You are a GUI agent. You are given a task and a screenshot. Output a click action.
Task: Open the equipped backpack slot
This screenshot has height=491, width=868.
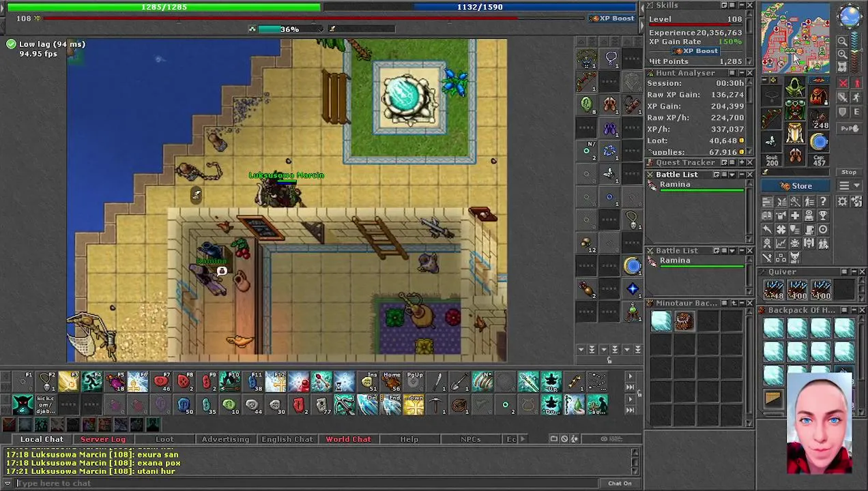click(819, 95)
